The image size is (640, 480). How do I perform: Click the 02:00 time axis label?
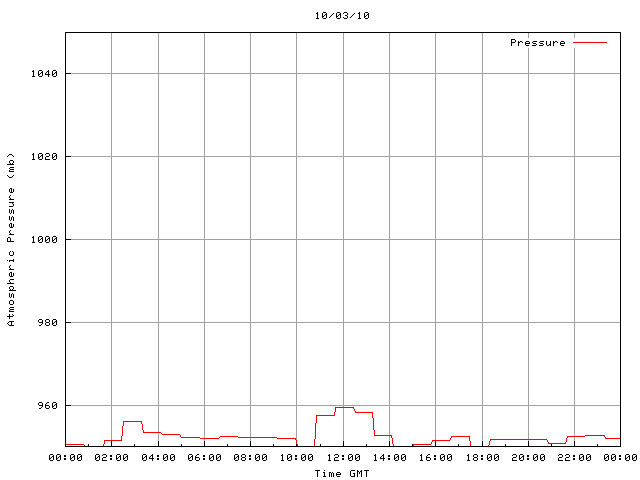[x=111, y=458]
